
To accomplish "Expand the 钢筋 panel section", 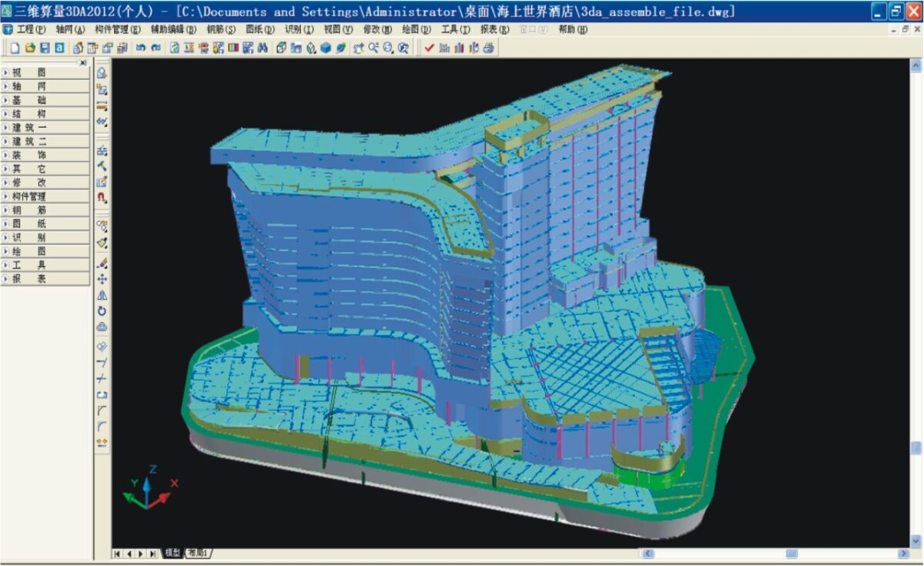I will click(45, 210).
